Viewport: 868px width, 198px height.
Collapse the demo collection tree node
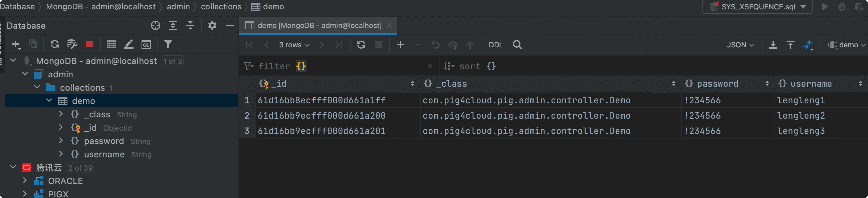pyautogui.click(x=49, y=101)
